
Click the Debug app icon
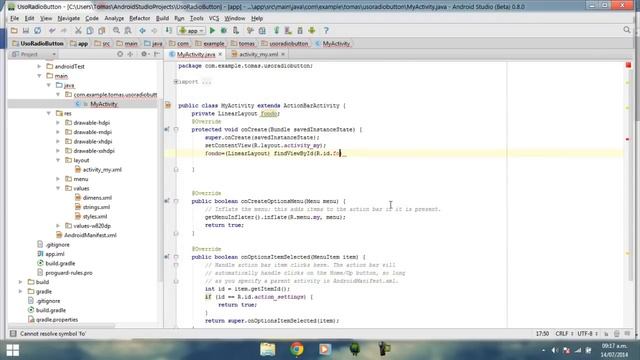pos(224,31)
